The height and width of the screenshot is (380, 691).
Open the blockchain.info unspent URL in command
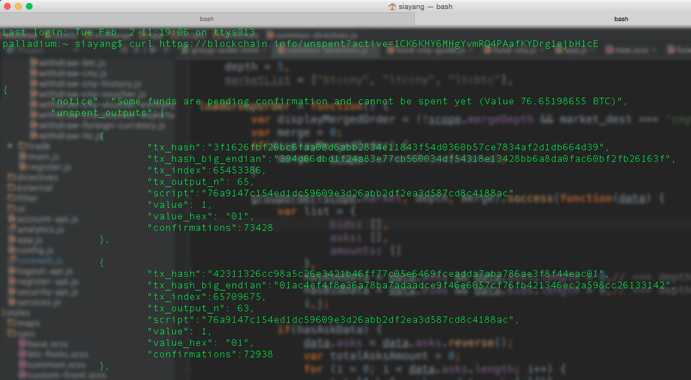click(x=379, y=44)
